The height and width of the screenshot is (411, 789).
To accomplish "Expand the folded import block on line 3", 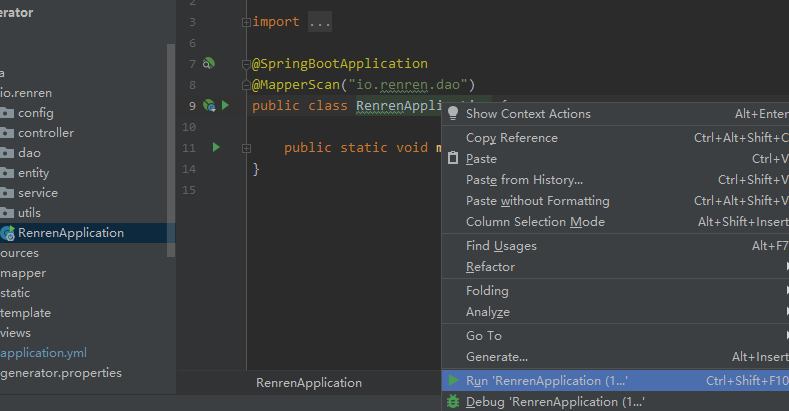I will (246, 22).
